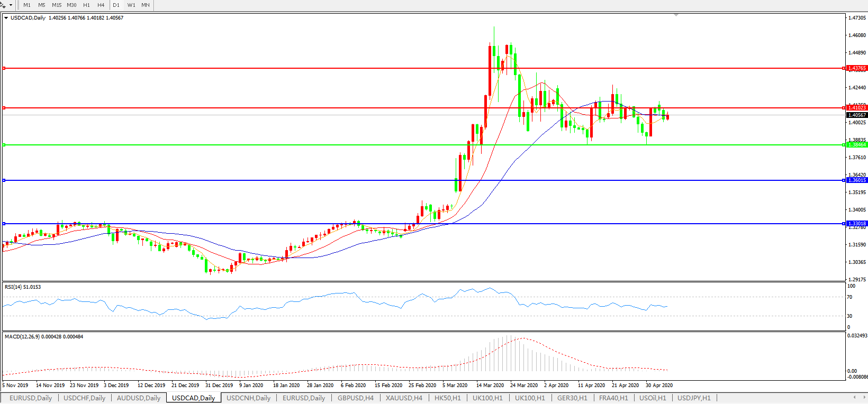
Task: Click the H1 timeframe button
Action: pos(86,5)
